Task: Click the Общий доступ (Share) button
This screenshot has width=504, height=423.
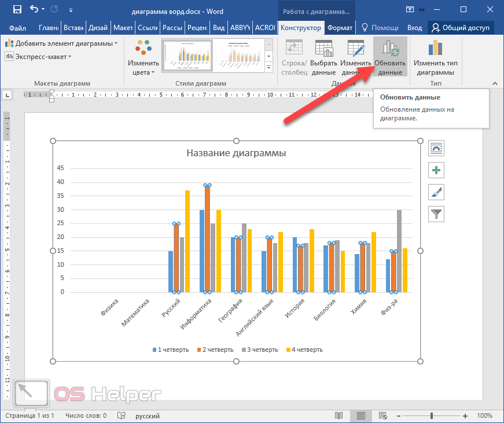Action: point(461,28)
